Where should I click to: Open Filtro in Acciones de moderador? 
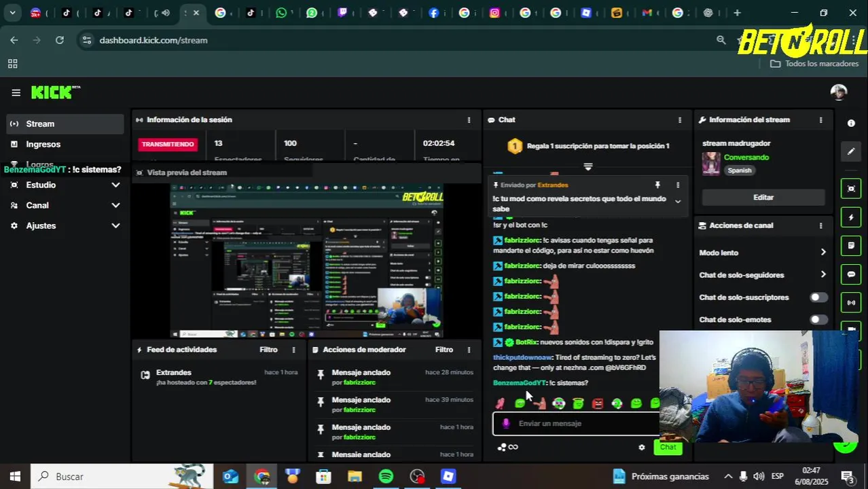(444, 350)
